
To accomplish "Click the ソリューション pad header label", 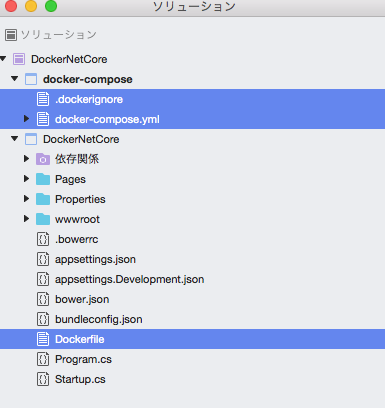I will pyautogui.click(x=59, y=35).
